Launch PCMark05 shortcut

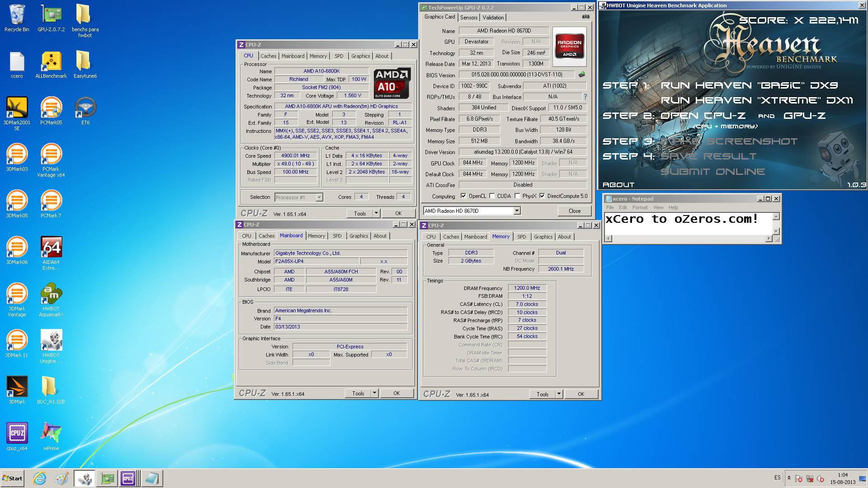pyautogui.click(x=51, y=111)
